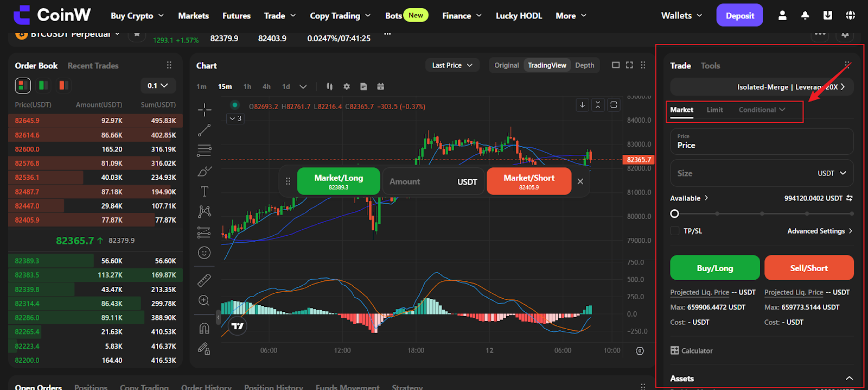The image size is (868, 390).
Task: Click the transfer funds icon beside available balance
Action: pos(850,198)
